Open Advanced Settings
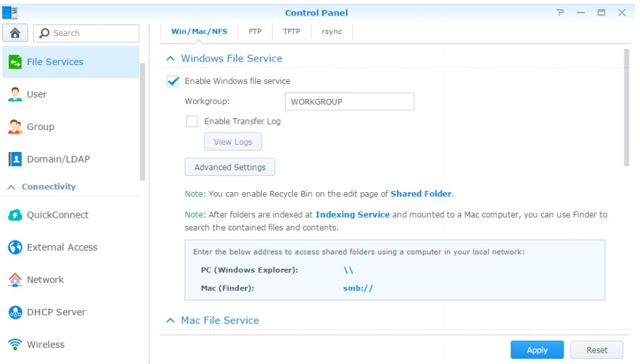The height and width of the screenshot is (364, 640). pos(230,168)
